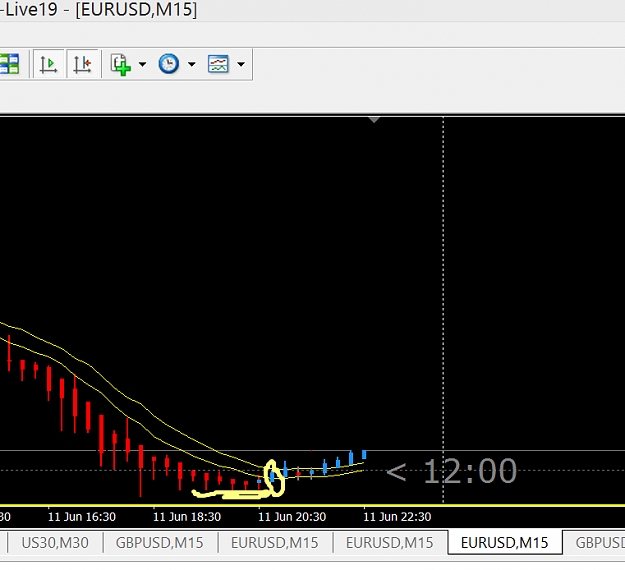Switch to the US30,M30 chart tab
This screenshot has height=570, width=625.
click(55, 542)
